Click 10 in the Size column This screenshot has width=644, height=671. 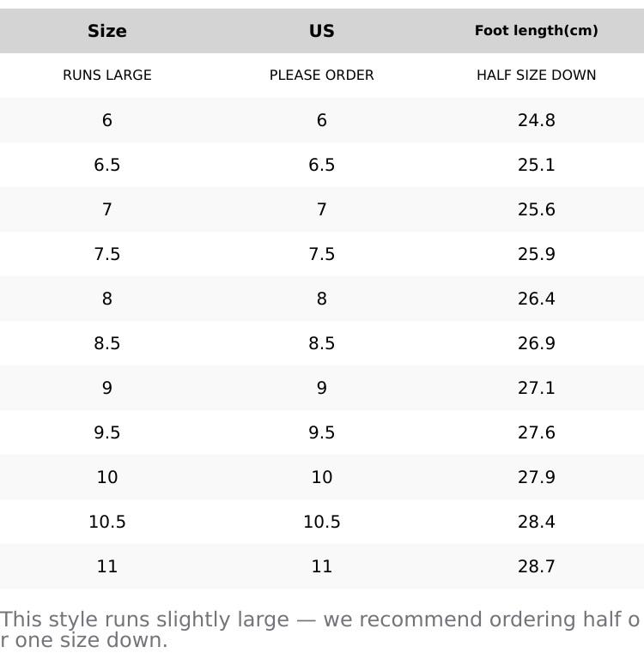(107, 477)
